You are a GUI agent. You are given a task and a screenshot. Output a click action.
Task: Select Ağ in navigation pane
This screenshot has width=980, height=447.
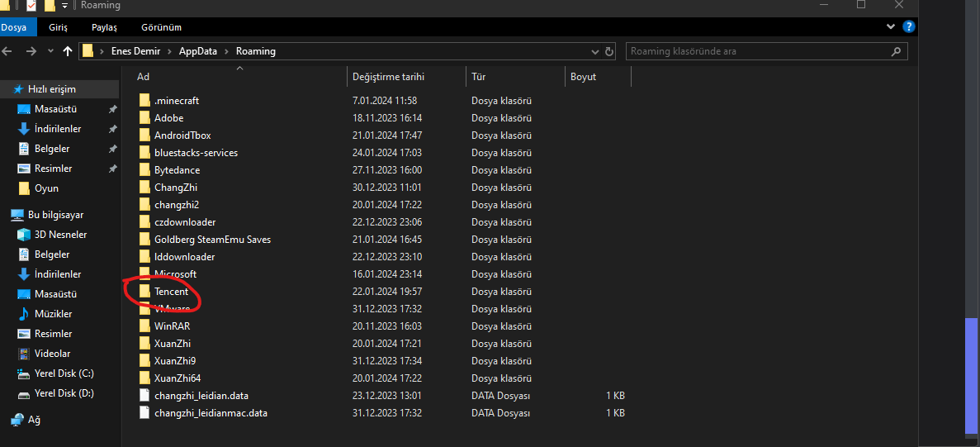(34, 420)
